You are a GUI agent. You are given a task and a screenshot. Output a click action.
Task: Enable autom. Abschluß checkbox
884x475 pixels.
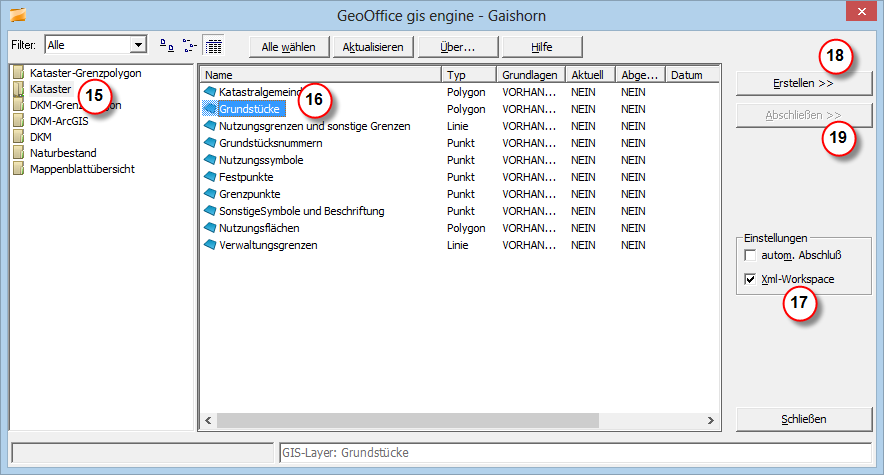click(750, 255)
